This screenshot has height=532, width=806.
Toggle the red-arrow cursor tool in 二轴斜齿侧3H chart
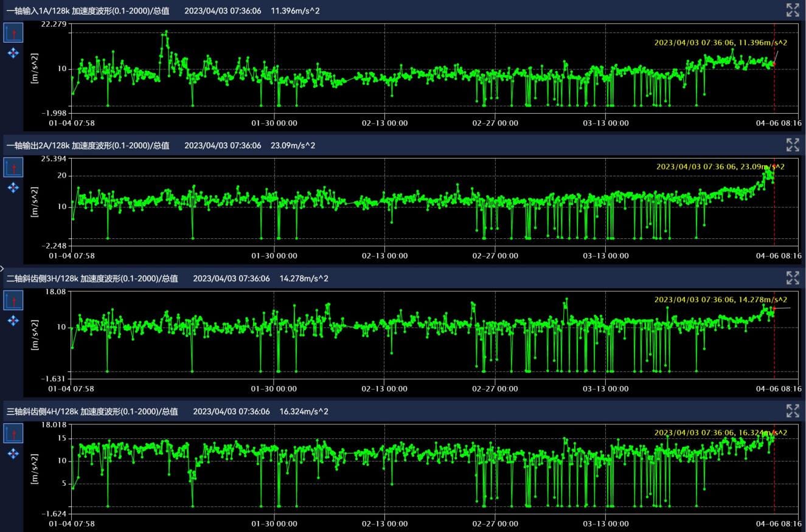click(13, 300)
